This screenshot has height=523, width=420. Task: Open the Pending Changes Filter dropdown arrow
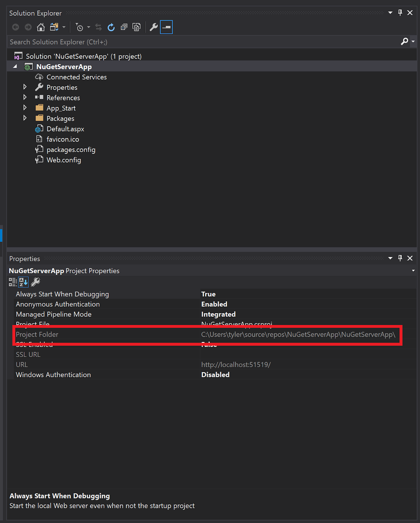(x=89, y=27)
